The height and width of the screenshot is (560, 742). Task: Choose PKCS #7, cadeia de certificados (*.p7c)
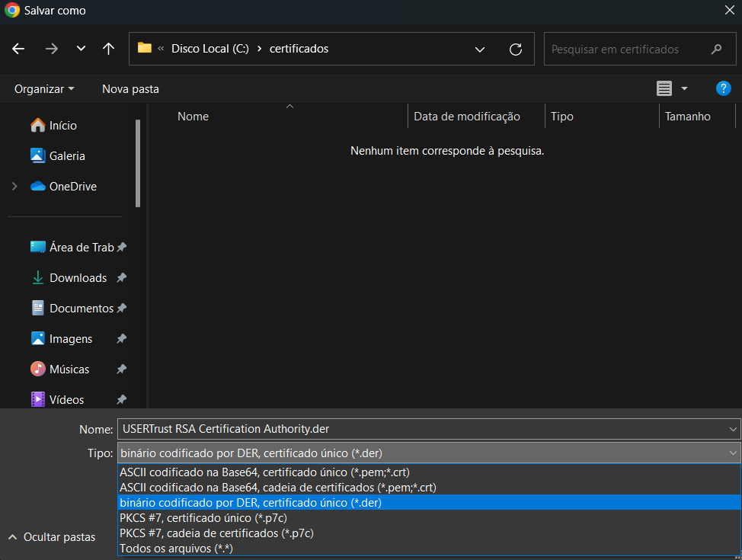[x=429, y=533]
